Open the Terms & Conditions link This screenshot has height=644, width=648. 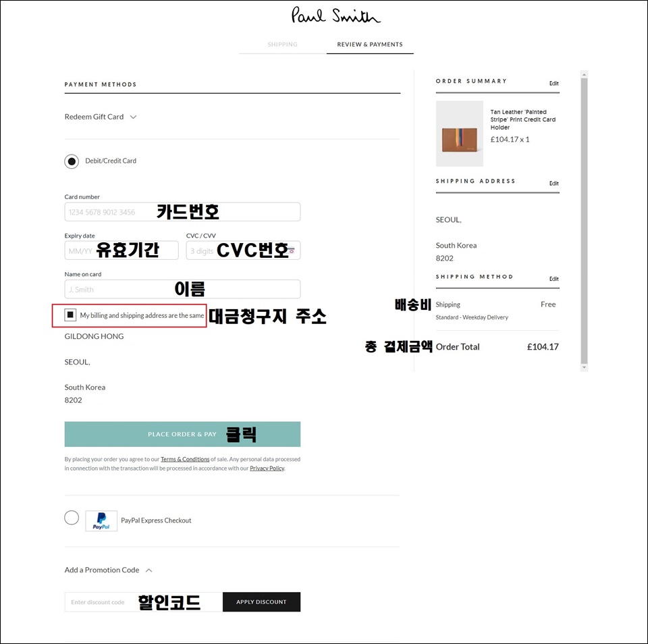(x=185, y=459)
